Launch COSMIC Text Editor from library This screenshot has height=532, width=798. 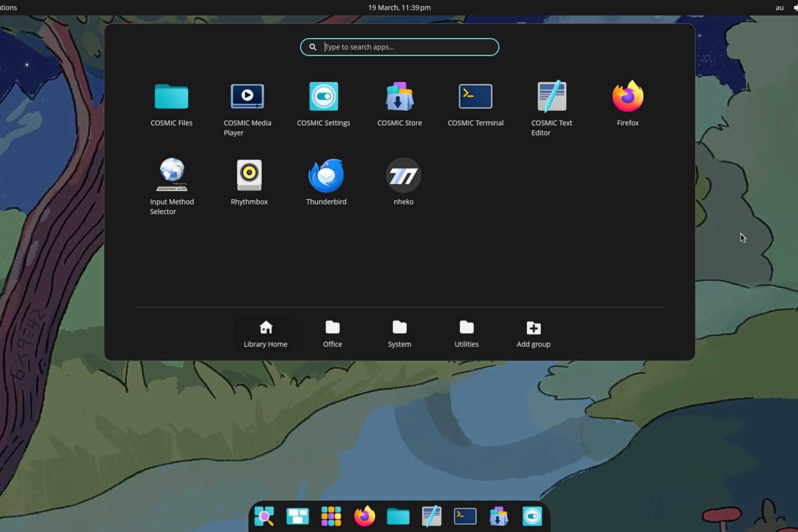[551, 108]
